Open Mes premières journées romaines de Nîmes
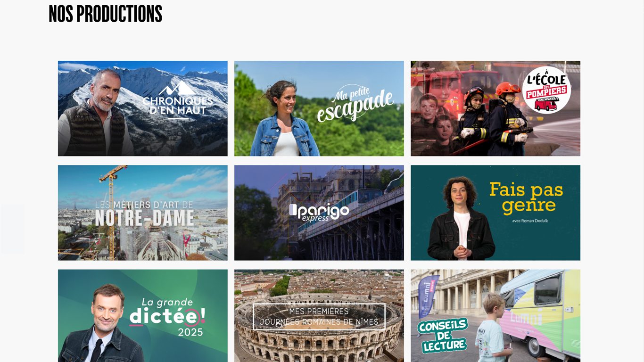The height and width of the screenshot is (362, 644). [x=319, y=316]
